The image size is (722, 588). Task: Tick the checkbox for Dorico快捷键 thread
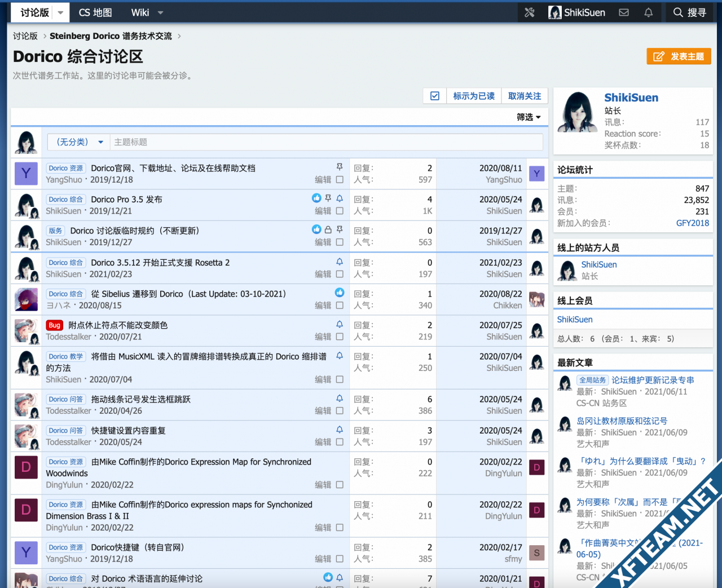(x=340, y=559)
